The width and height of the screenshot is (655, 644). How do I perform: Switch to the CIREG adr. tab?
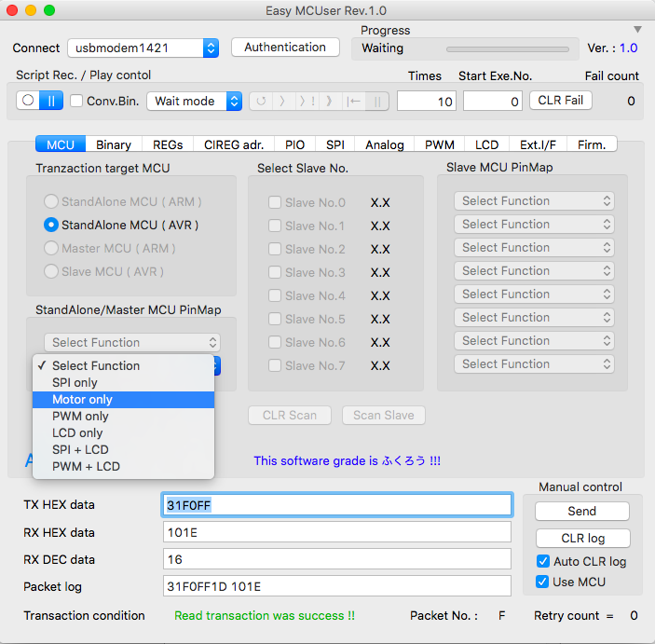click(x=234, y=144)
